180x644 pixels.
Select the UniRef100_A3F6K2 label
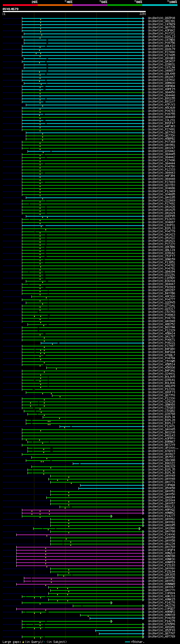(161, 31)
